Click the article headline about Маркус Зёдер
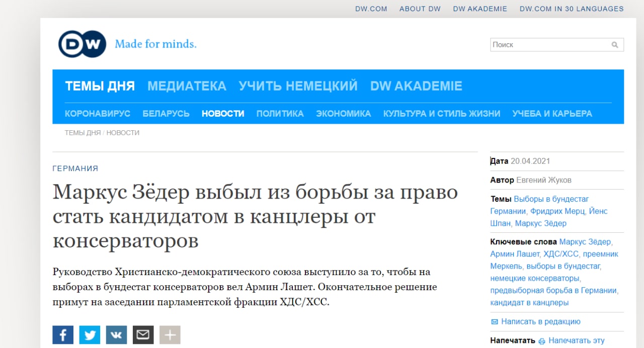The height and width of the screenshot is (348, 644). tap(255, 217)
